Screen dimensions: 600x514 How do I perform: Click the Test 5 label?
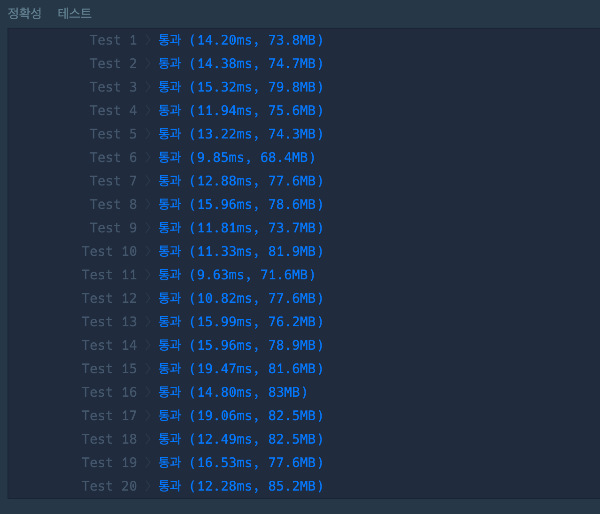pos(113,134)
